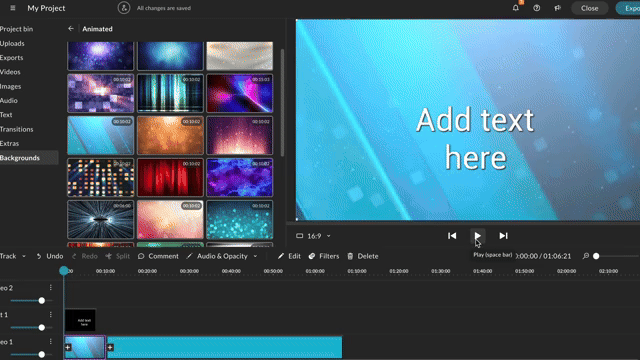Open the Images library

point(11,86)
